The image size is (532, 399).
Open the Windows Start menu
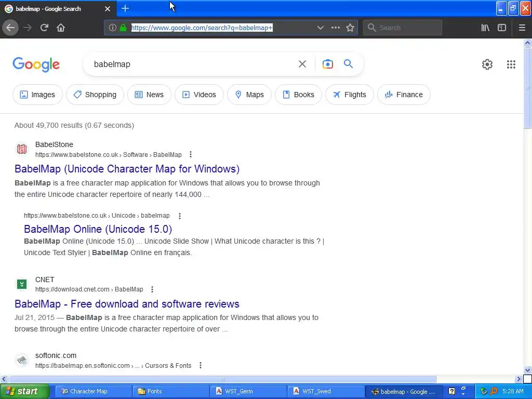click(x=24, y=392)
